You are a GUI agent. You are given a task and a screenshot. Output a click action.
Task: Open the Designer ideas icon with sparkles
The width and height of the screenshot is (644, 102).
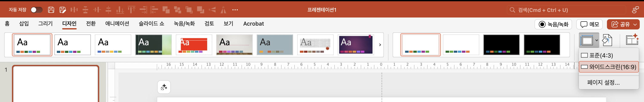tap(632, 40)
